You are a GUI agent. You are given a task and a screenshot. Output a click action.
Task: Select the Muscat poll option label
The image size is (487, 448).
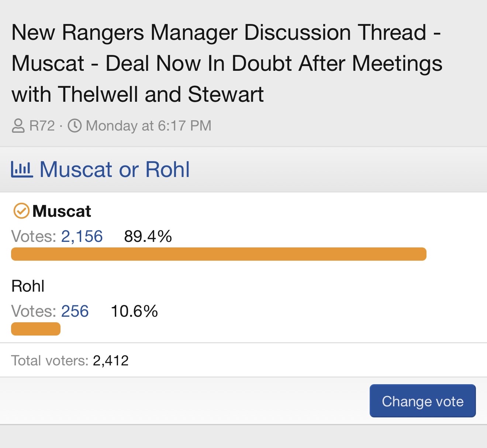coord(62,211)
